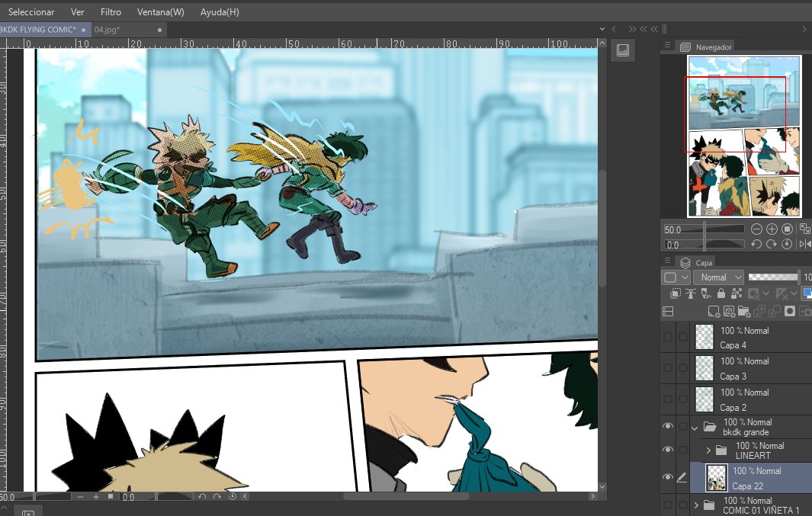Click reset rotation icon on canvas bar

pos(233,497)
